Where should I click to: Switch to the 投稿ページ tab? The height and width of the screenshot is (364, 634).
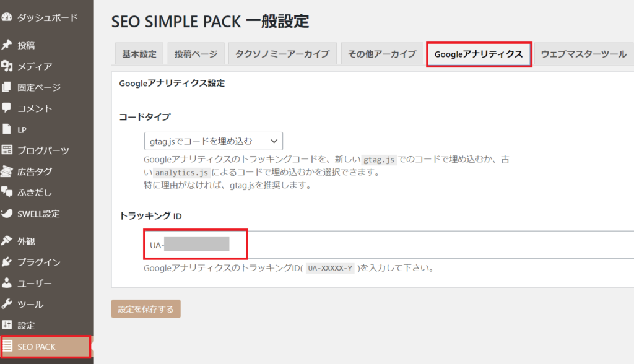click(x=196, y=54)
